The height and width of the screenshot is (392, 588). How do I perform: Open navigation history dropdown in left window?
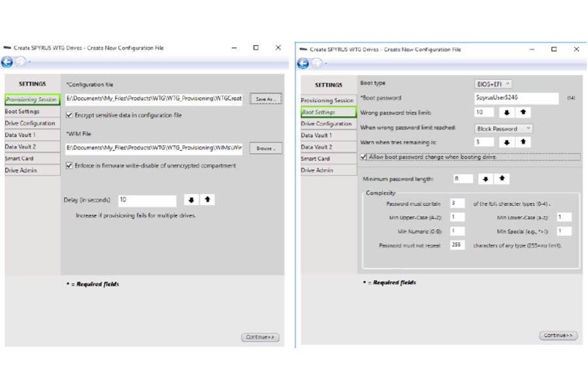[x=29, y=62]
